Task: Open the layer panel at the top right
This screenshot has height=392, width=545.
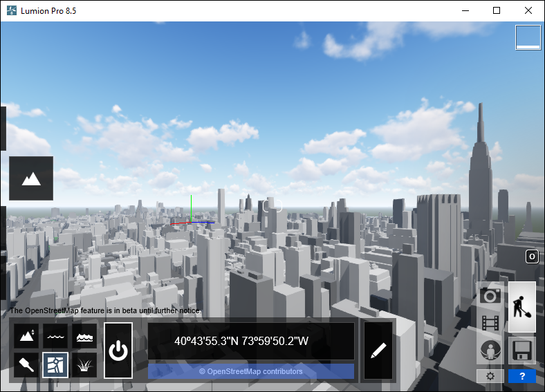Action: [x=528, y=37]
